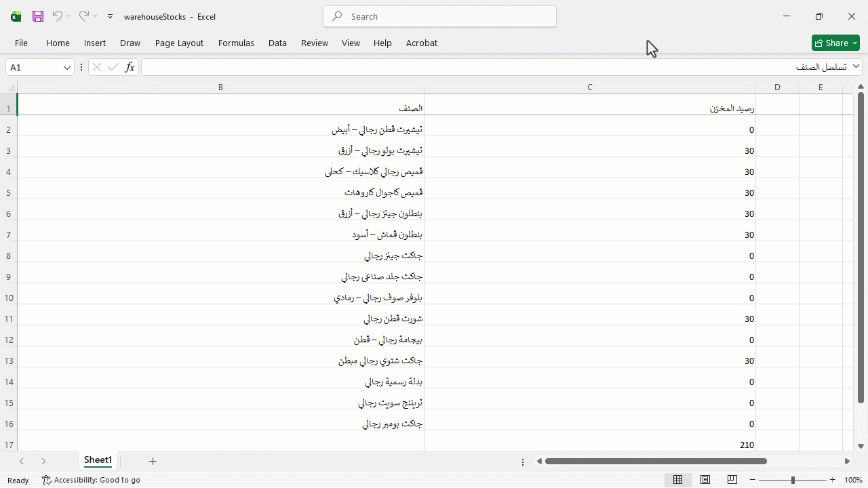This screenshot has width=868, height=488.
Task: Select column C by its header
Action: (x=590, y=87)
